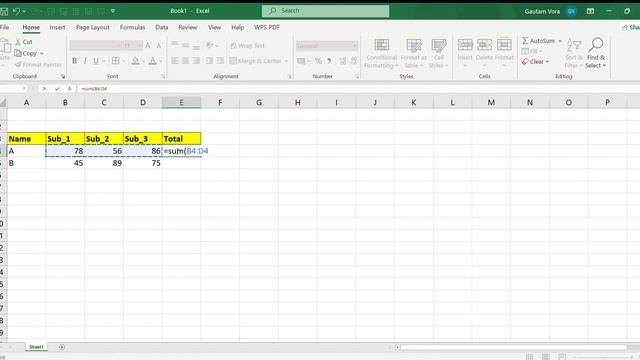Click the AutoSum button
The image size is (640, 360).
[538, 41]
